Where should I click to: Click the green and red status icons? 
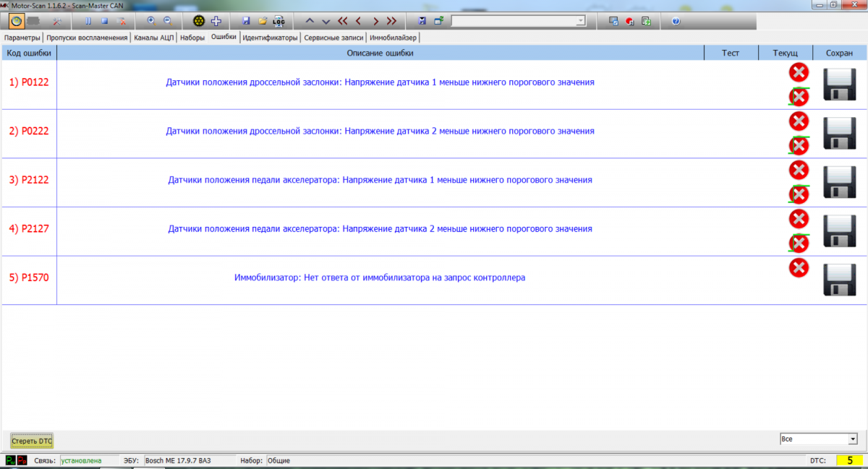point(16,460)
